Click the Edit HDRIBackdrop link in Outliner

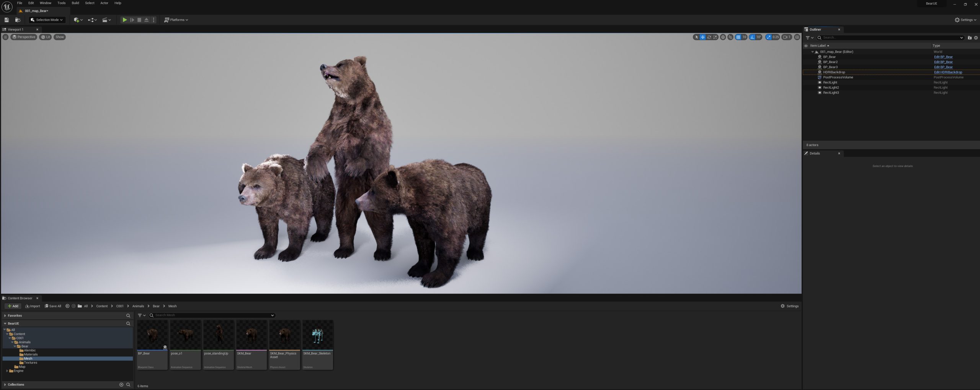coord(948,72)
